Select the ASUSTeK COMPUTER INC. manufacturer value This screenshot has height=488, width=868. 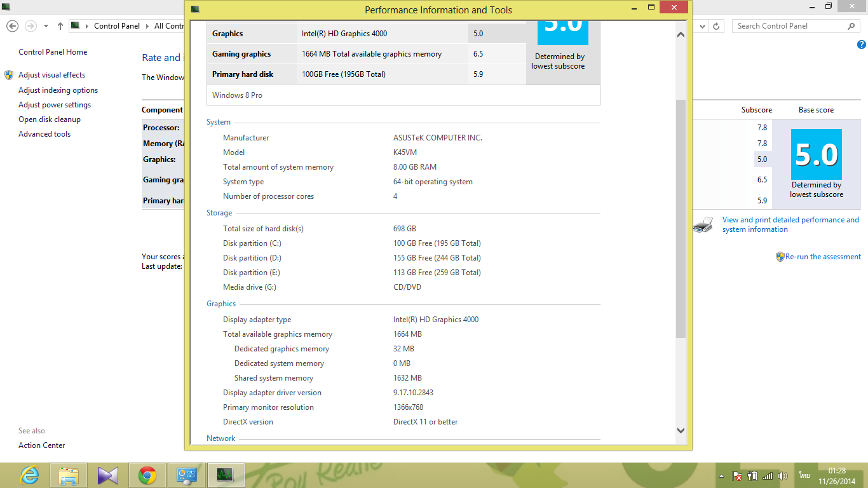pos(438,138)
